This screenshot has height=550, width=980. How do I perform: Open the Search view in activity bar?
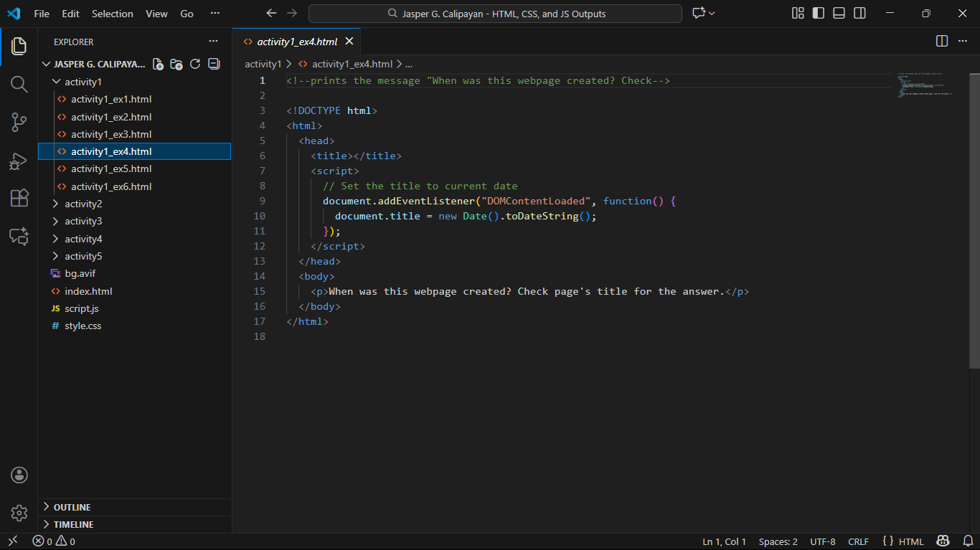point(19,85)
